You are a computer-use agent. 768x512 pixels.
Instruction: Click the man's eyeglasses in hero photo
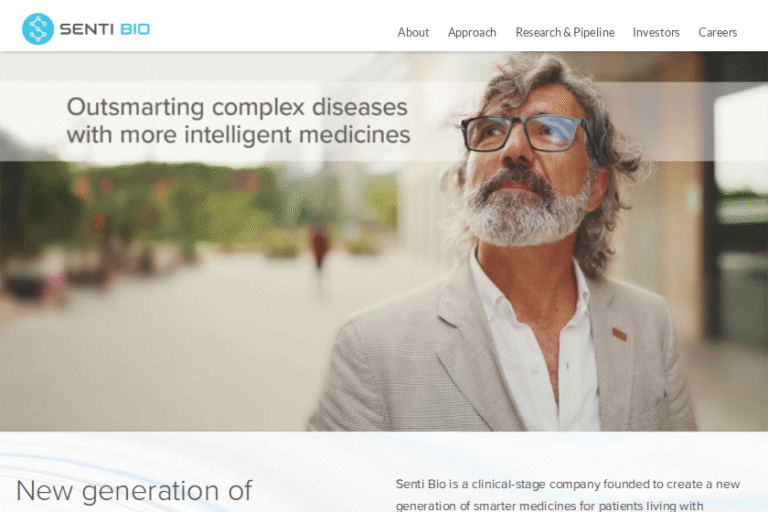pos(523,133)
